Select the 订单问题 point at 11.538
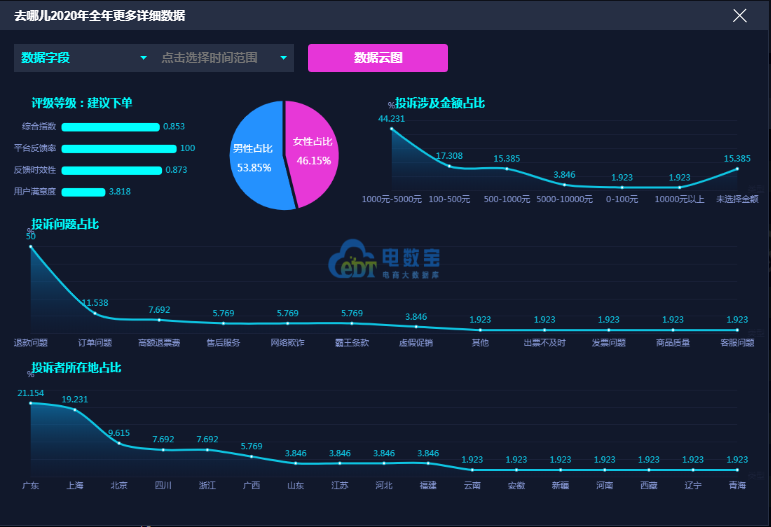 (x=95, y=313)
